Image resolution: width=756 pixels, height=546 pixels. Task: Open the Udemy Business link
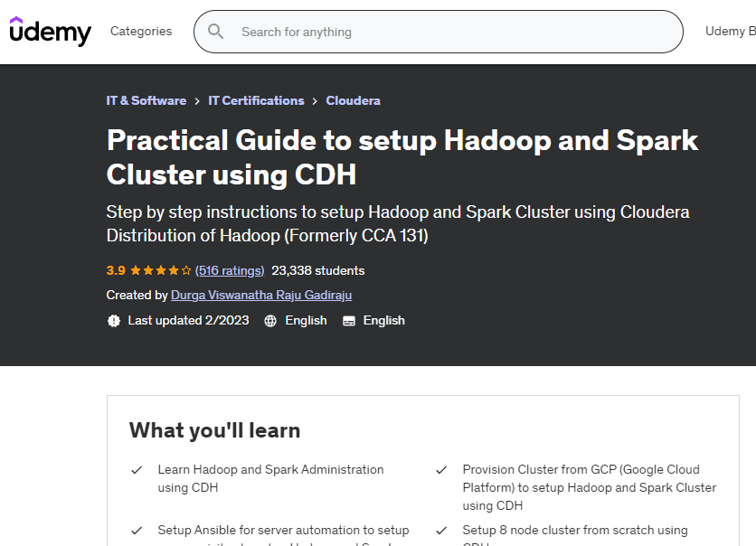click(x=730, y=32)
